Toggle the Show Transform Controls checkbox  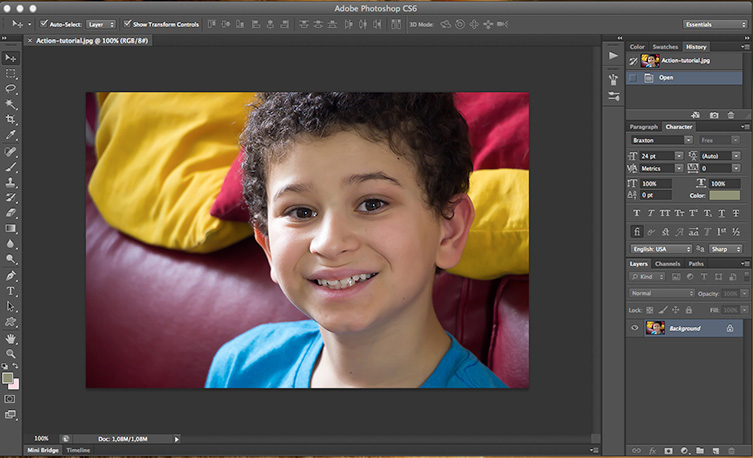[127, 23]
